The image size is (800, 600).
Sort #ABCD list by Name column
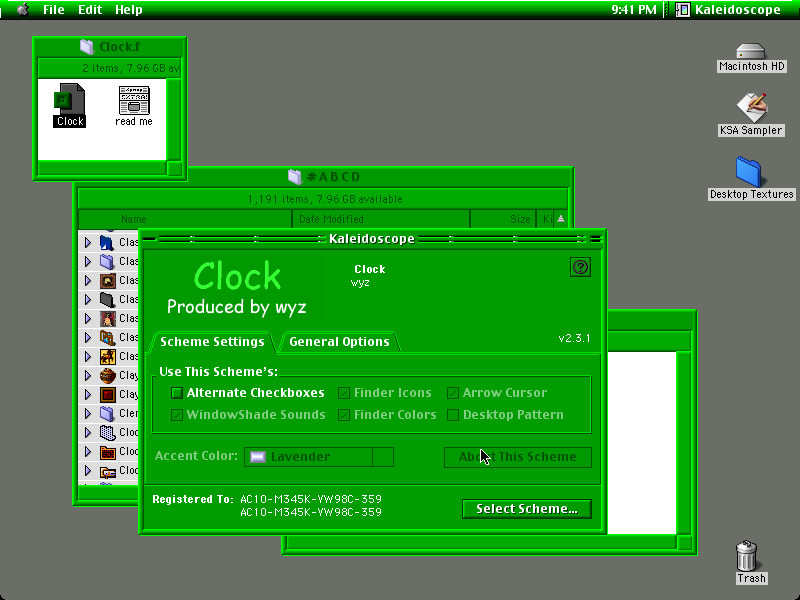(x=185, y=219)
